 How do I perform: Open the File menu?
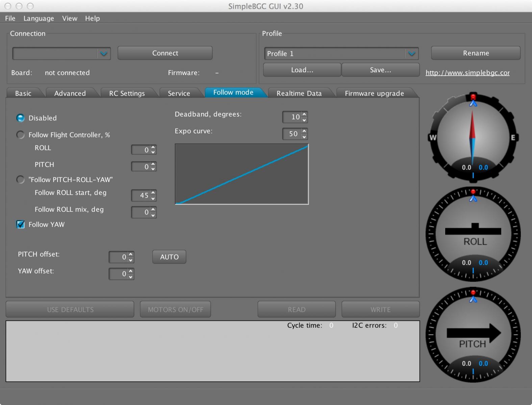click(10, 18)
